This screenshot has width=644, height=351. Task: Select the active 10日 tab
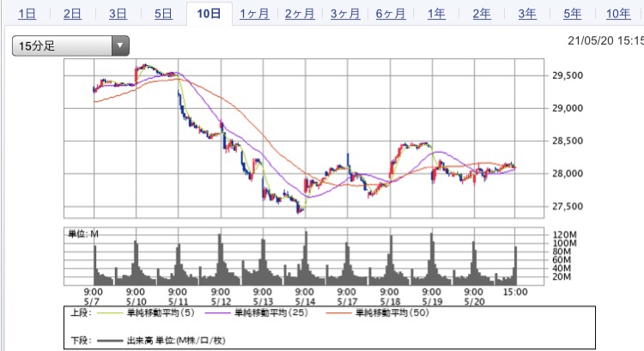pos(209,14)
